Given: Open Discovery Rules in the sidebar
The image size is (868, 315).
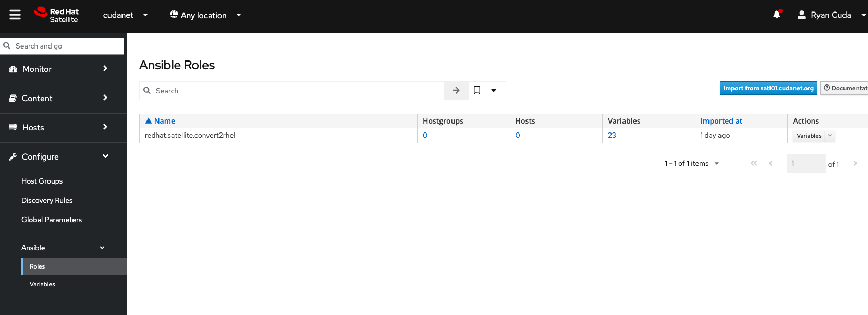Looking at the screenshot, I should point(47,200).
